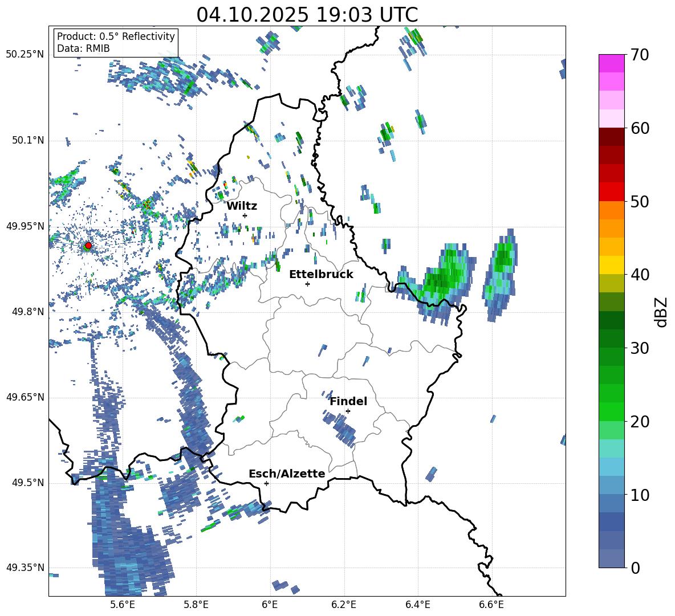Click the 49.5°N latitude label
Screen dimensions: 675x616
pyautogui.click(x=27, y=483)
